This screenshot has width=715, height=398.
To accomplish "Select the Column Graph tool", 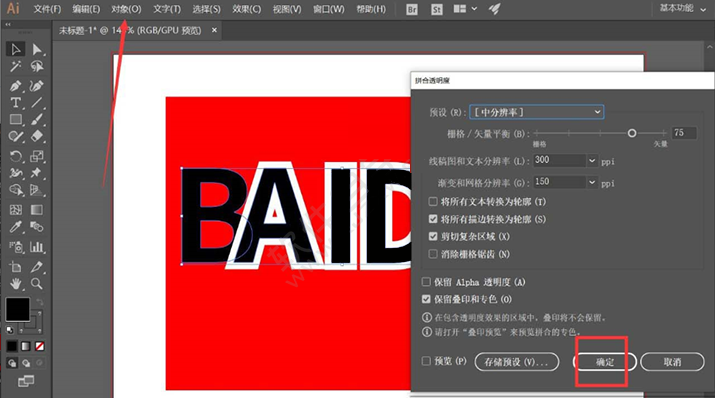I will tap(37, 247).
